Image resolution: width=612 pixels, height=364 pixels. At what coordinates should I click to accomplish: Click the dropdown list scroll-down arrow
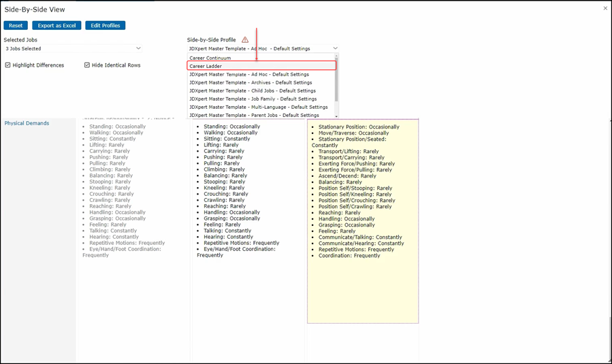[x=336, y=116]
